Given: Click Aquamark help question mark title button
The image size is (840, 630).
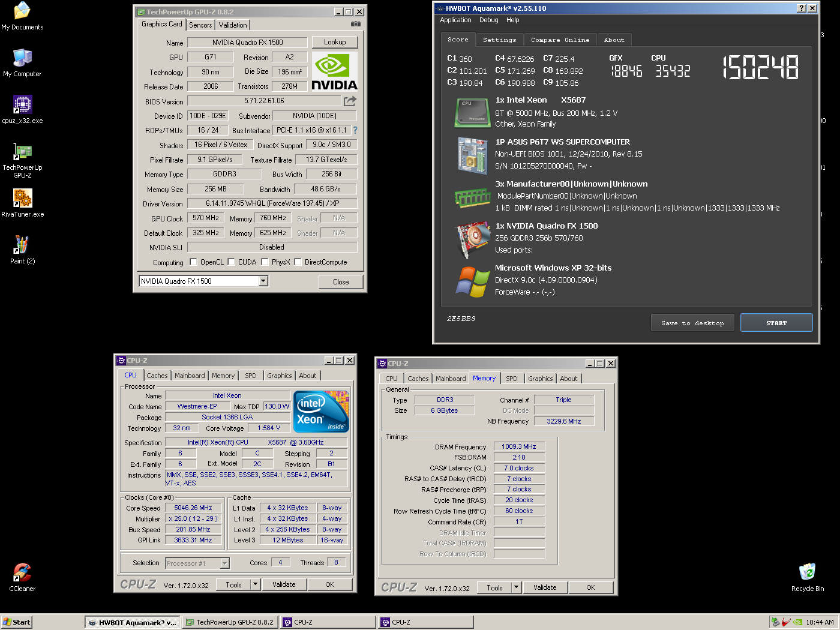Looking at the screenshot, I should coord(802,8).
